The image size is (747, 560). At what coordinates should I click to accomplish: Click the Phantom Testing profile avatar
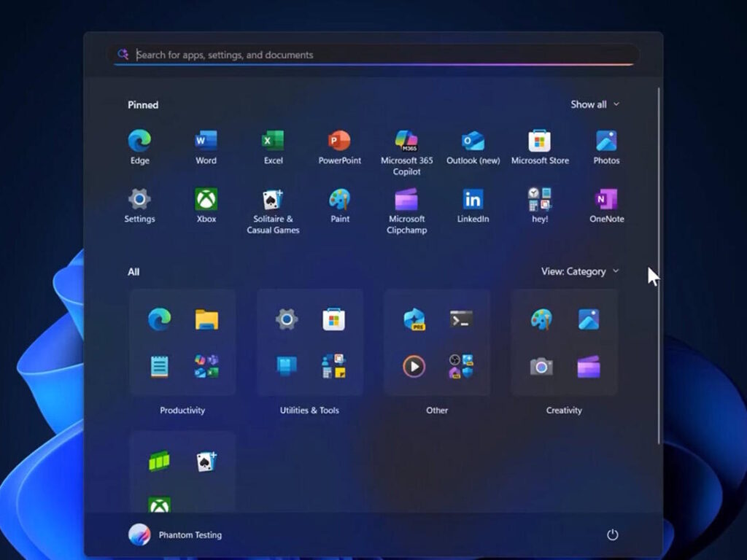(139, 534)
